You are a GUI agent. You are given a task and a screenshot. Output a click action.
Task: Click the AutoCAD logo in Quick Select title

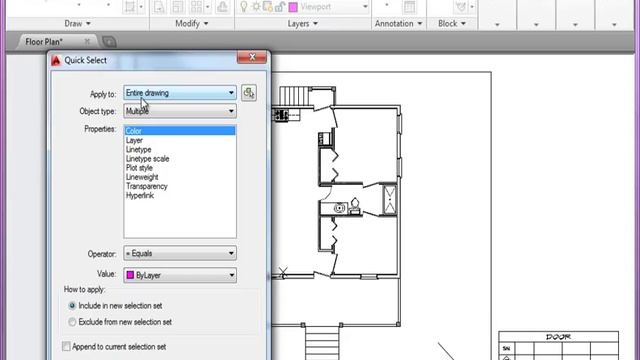pyautogui.click(x=56, y=60)
